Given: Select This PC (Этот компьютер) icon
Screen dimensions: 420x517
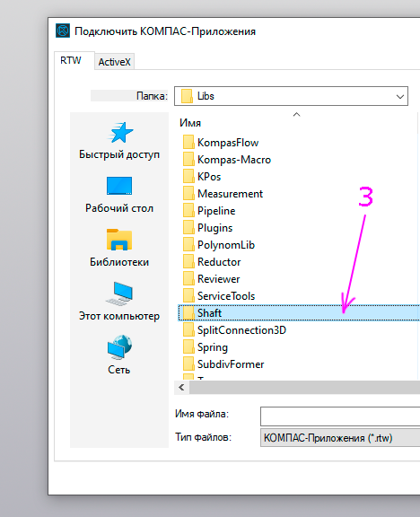Looking at the screenshot, I should click(119, 302).
